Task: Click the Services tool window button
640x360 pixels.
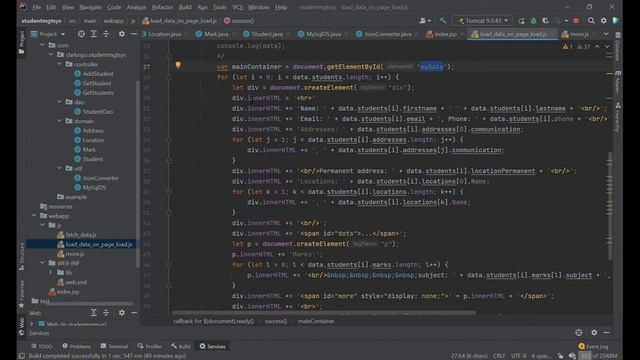Action: click(213, 346)
